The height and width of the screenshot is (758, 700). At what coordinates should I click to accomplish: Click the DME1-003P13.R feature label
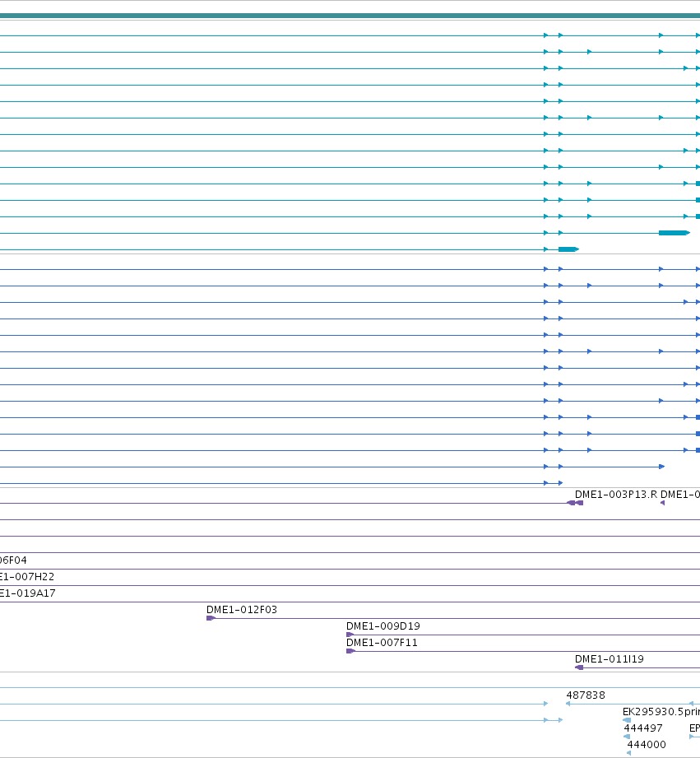point(616,495)
